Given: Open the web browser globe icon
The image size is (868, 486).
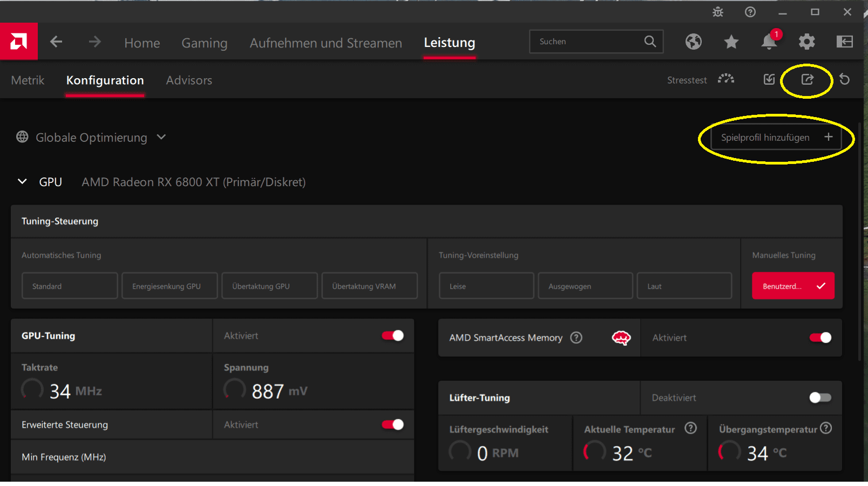Looking at the screenshot, I should pos(694,42).
